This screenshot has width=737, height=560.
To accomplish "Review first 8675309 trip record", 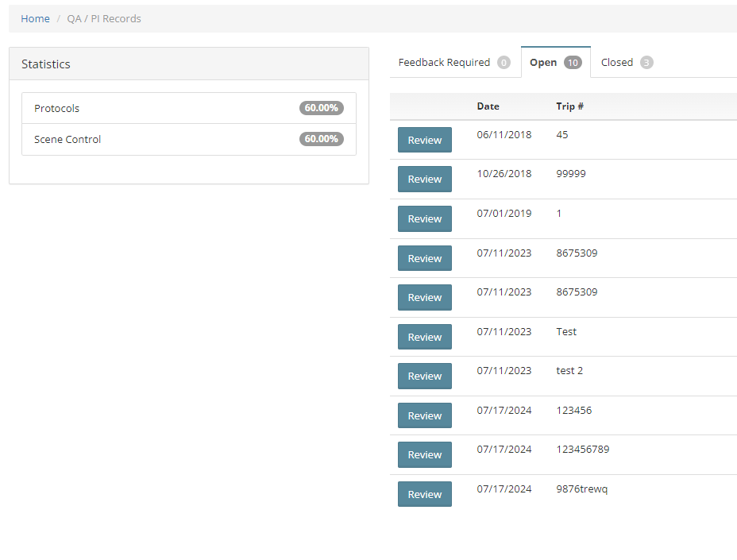I will (424, 258).
